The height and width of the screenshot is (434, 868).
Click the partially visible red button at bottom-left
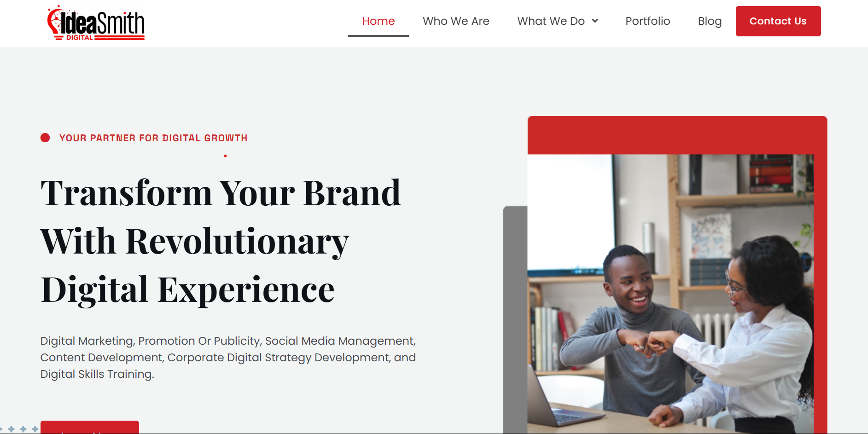[x=90, y=427]
